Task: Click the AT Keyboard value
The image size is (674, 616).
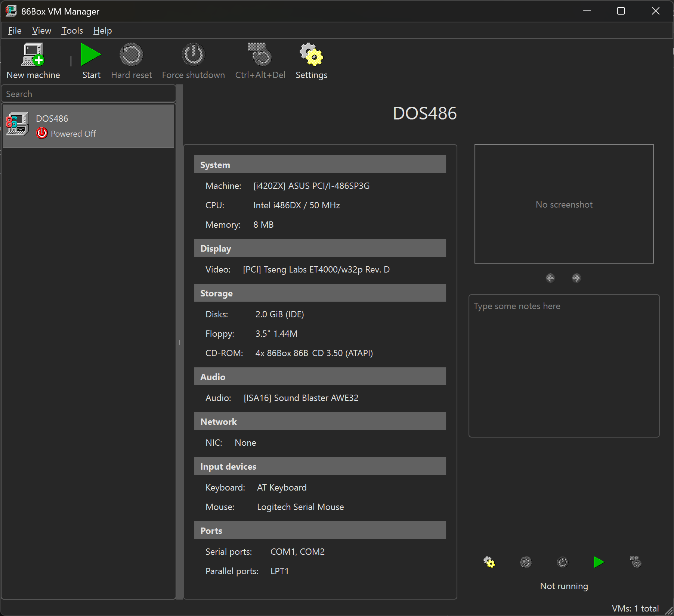Action: [282, 488]
